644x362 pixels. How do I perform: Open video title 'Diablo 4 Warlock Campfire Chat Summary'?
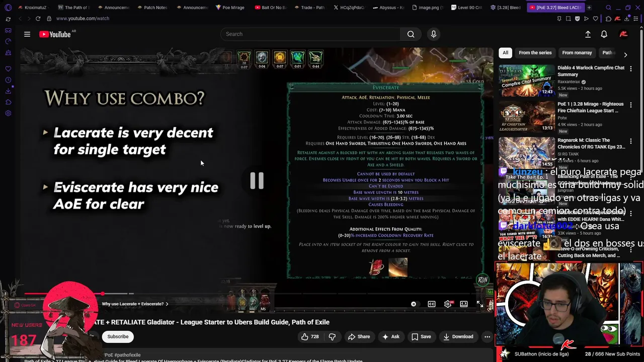[x=591, y=71]
